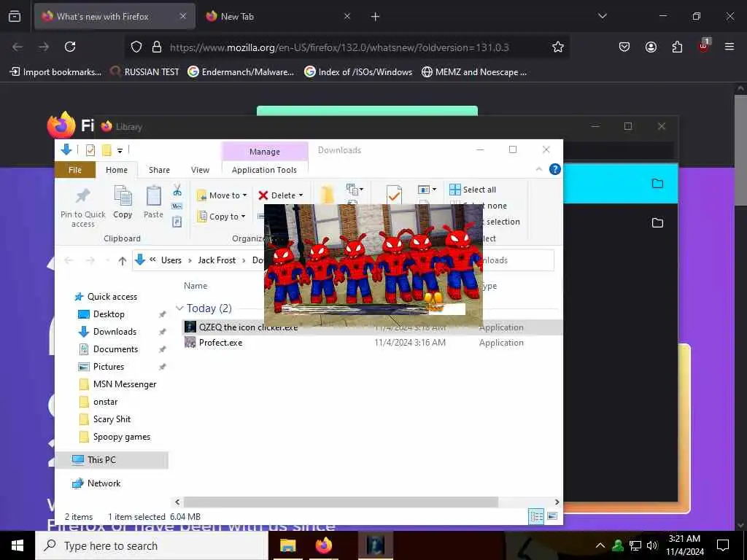This screenshot has height=560, width=747.
Task: Click the uBlock Origin extension icon
Action: pyautogui.click(x=704, y=46)
